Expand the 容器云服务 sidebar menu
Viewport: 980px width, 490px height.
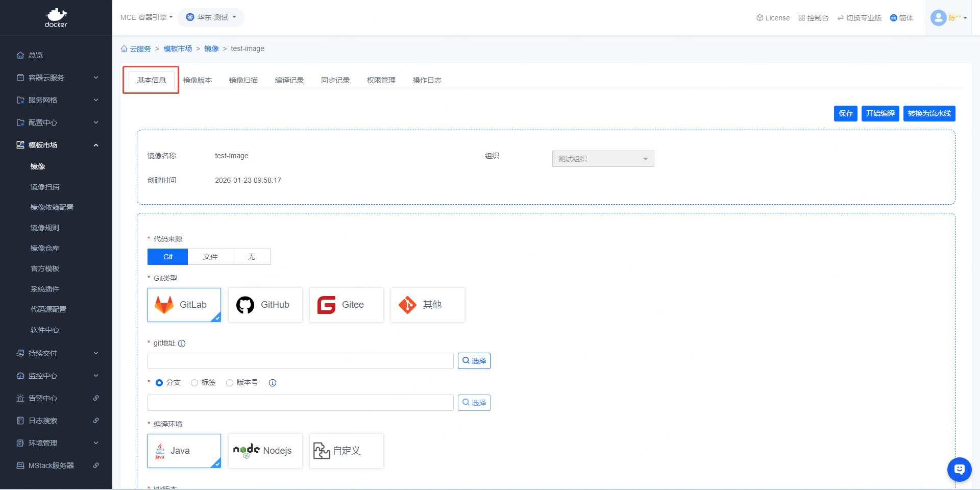pos(56,78)
